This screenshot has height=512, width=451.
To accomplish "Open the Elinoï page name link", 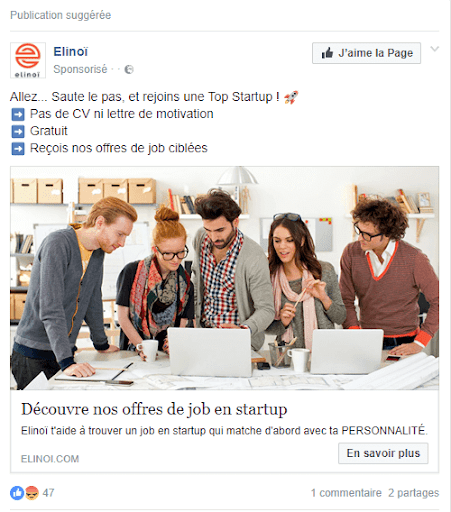I will [71, 52].
